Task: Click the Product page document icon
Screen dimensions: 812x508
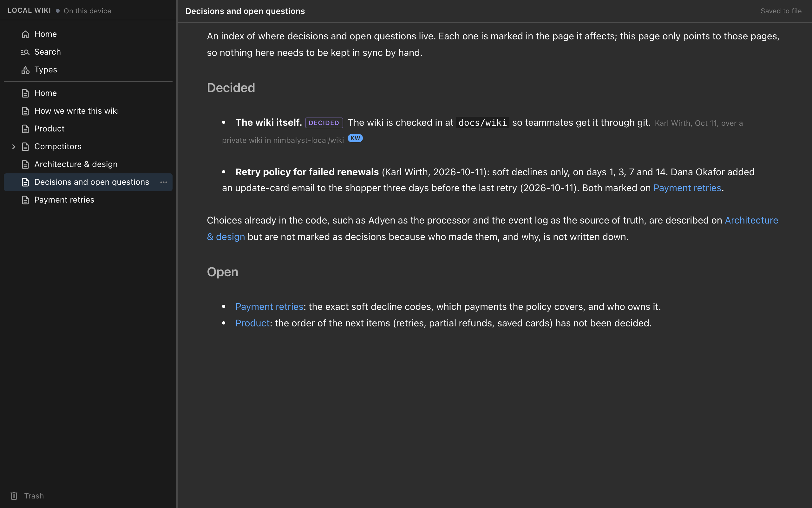Action: 25,129
